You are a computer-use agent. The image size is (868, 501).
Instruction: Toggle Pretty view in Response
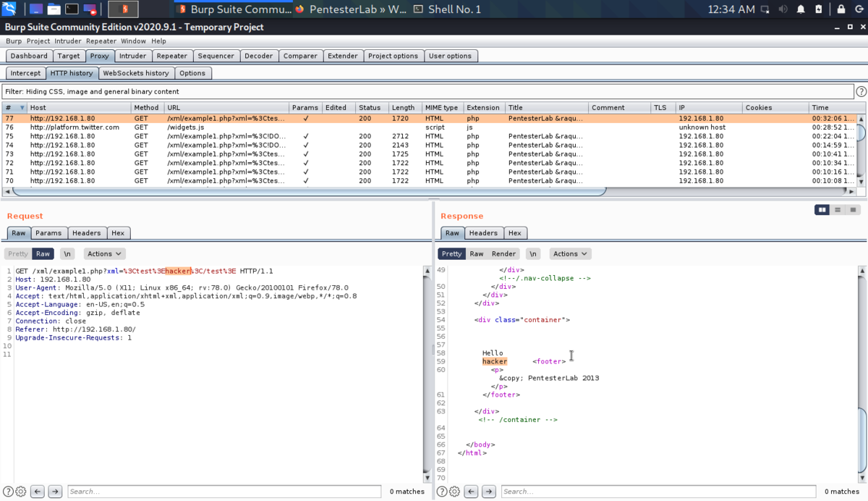pyautogui.click(x=451, y=254)
